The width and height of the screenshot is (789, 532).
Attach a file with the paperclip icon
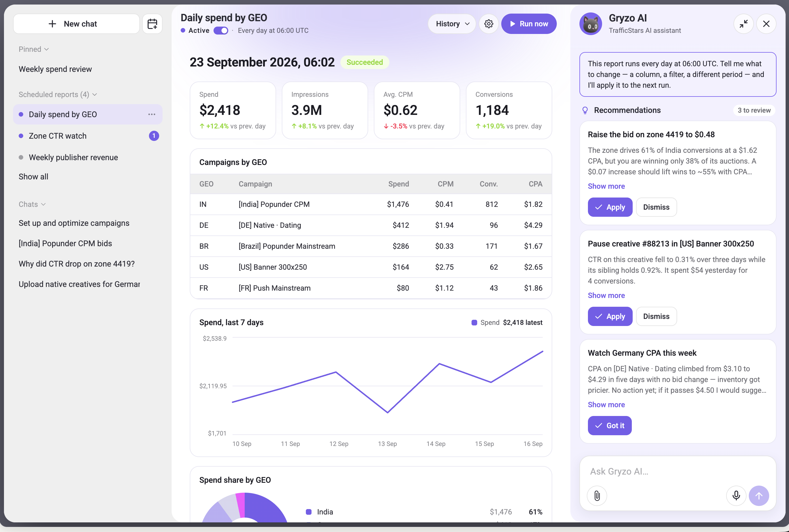point(597,496)
